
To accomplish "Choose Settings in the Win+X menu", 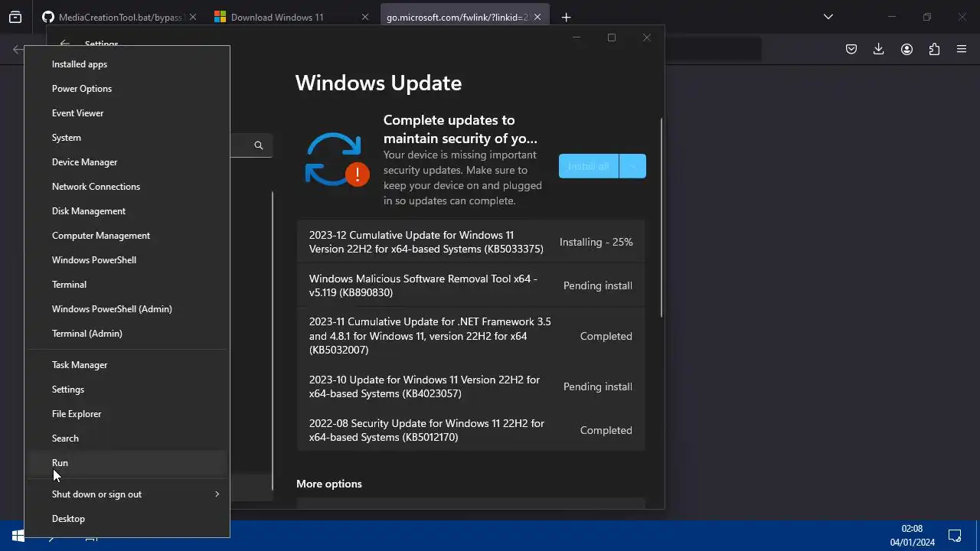I will 127,390.
